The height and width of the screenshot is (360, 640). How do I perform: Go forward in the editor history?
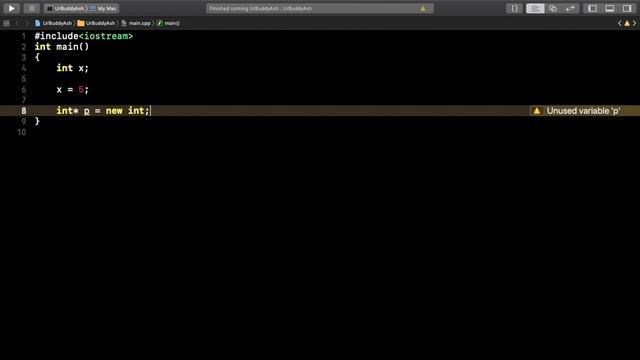pyautogui.click(x=27, y=23)
